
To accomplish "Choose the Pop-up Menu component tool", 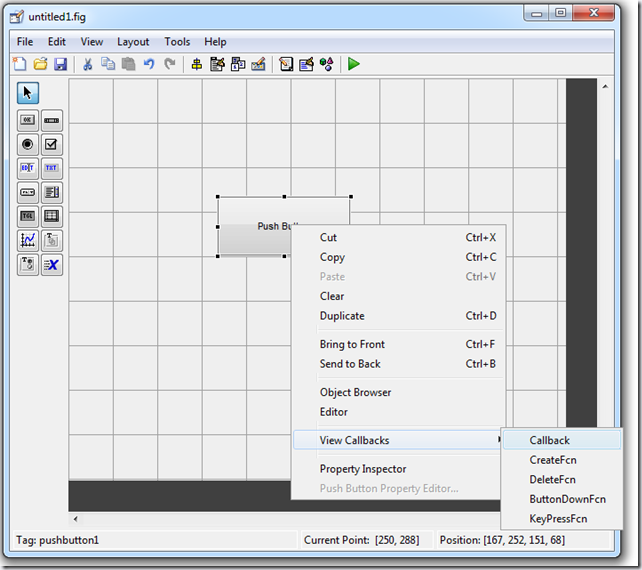I will click(x=28, y=192).
